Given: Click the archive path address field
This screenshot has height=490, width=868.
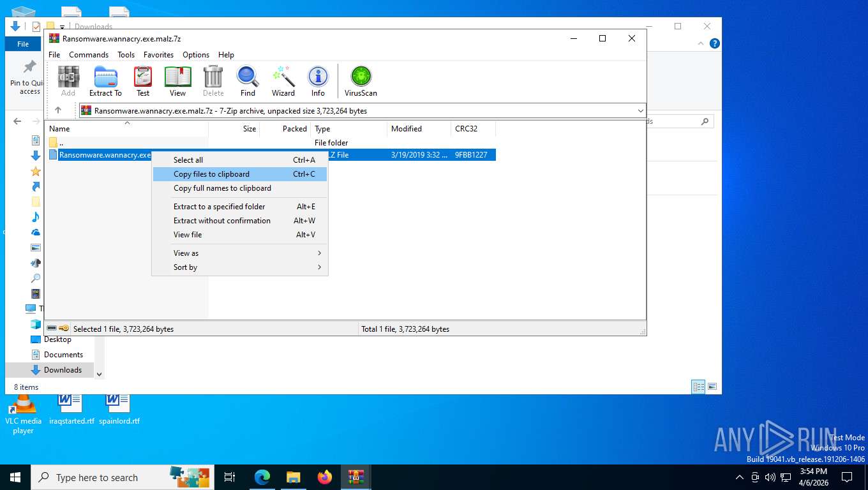Looking at the screenshot, I should click(362, 110).
